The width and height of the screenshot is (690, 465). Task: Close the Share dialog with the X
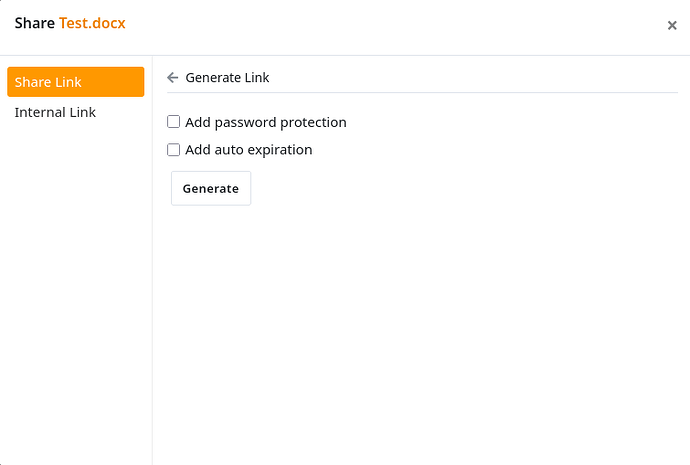[672, 26]
